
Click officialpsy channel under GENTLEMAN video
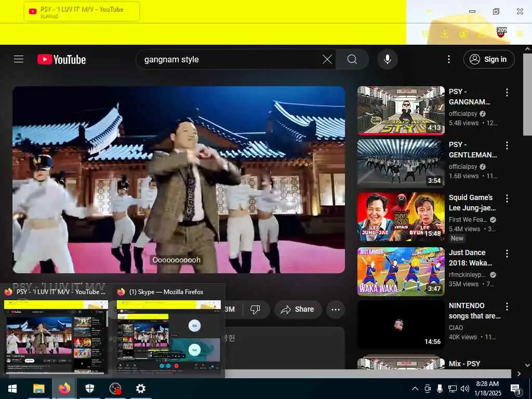pos(463,167)
